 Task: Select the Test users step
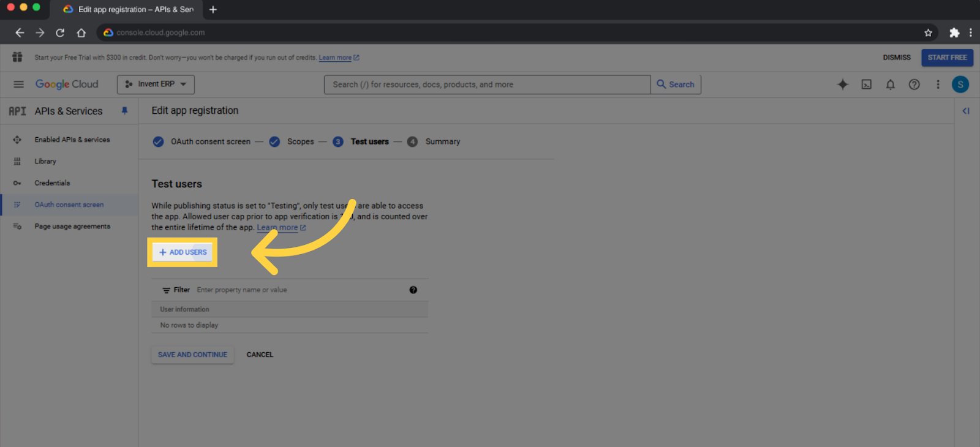click(361, 141)
